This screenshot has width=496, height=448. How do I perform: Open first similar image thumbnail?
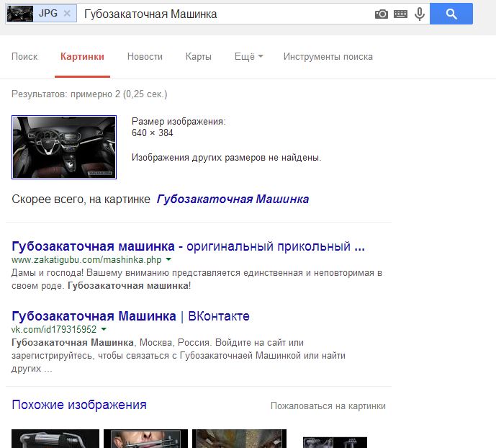point(55,439)
